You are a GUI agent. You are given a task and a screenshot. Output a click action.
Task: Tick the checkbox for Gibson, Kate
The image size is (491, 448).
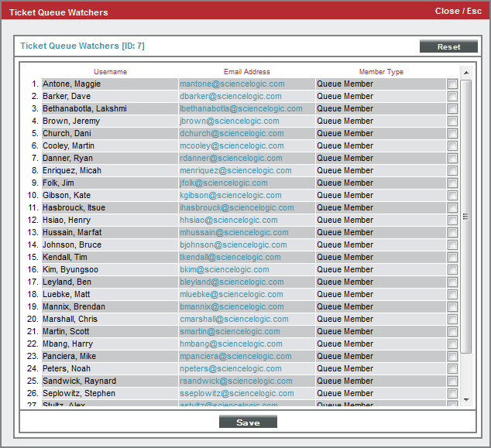point(452,196)
